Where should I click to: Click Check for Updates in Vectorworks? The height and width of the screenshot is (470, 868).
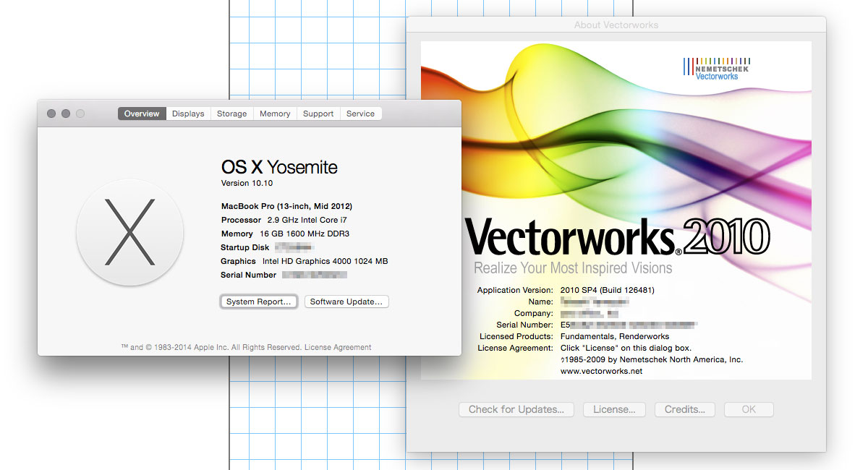click(516, 409)
